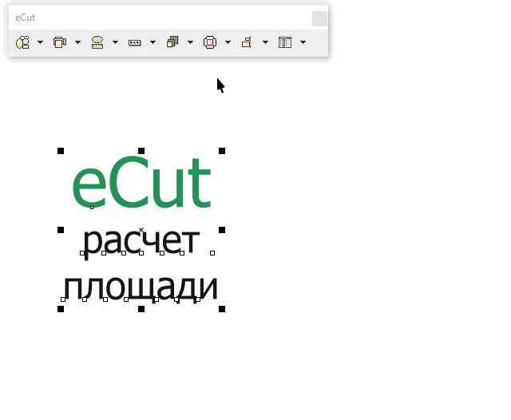This screenshot has height=420, width=511.
Task: Open dropdown next to the align objects icon
Action: (265, 42)
